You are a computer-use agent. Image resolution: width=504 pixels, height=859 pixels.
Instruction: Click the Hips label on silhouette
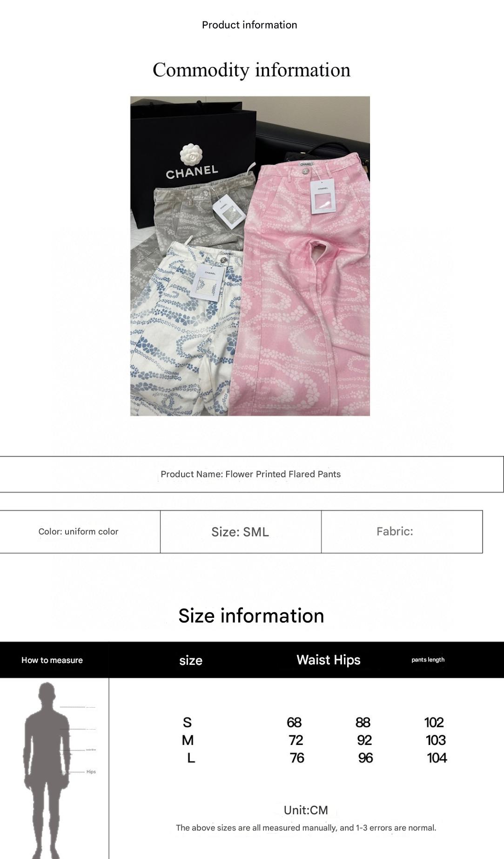(91, 771)
